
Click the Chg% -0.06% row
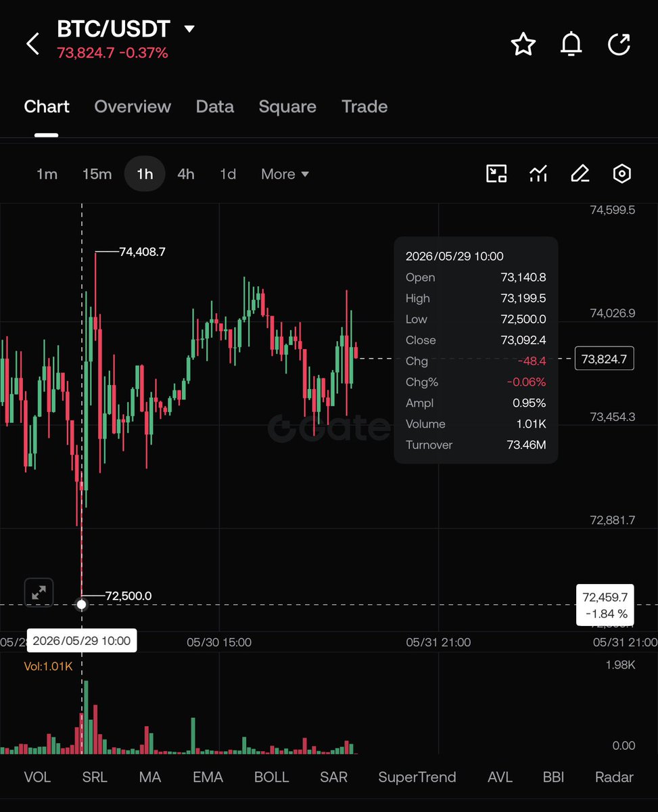(x=475, y=382)
